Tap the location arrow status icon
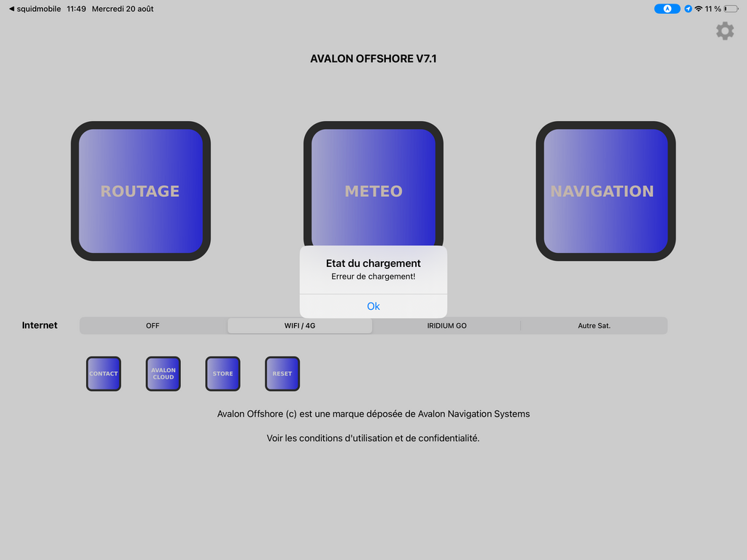The height and width of the screenshot is (560, 747). coord(688,9)
